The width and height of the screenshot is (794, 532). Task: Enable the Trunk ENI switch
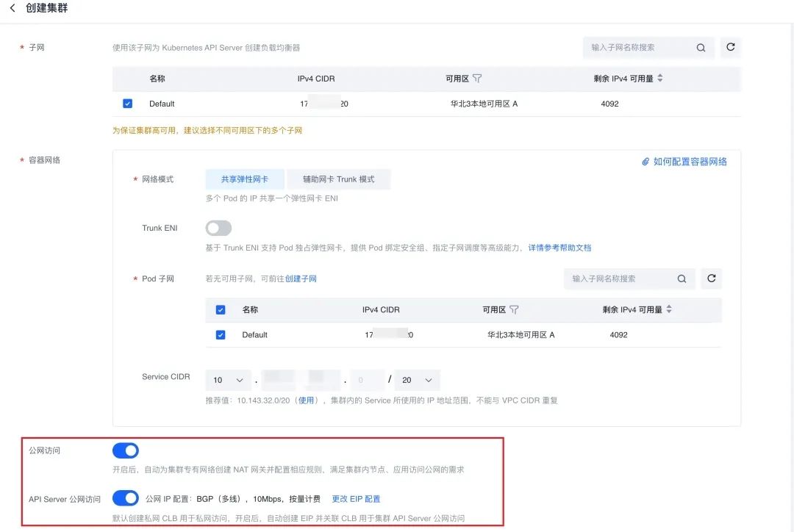pyautogui.click(x=218, y=229)
